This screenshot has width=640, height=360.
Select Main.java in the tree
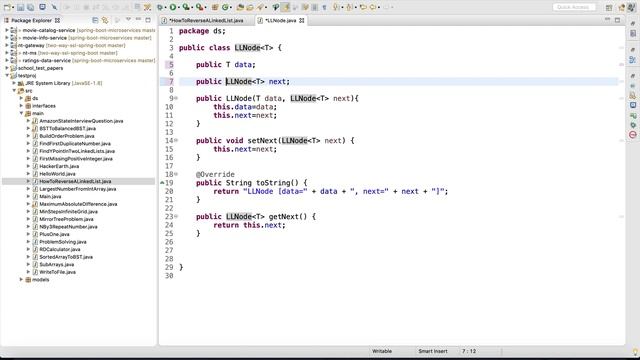pos(50,196)
